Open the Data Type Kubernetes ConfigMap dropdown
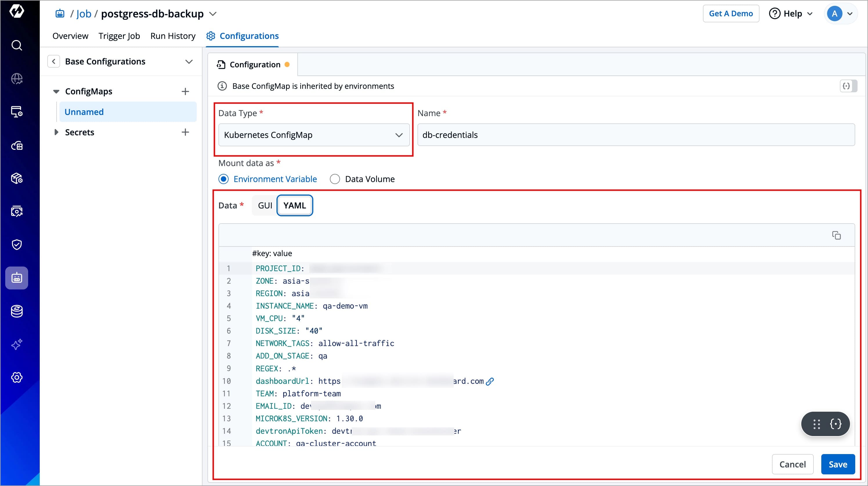This screenshot has width=868, height=486. pos(314,135)
